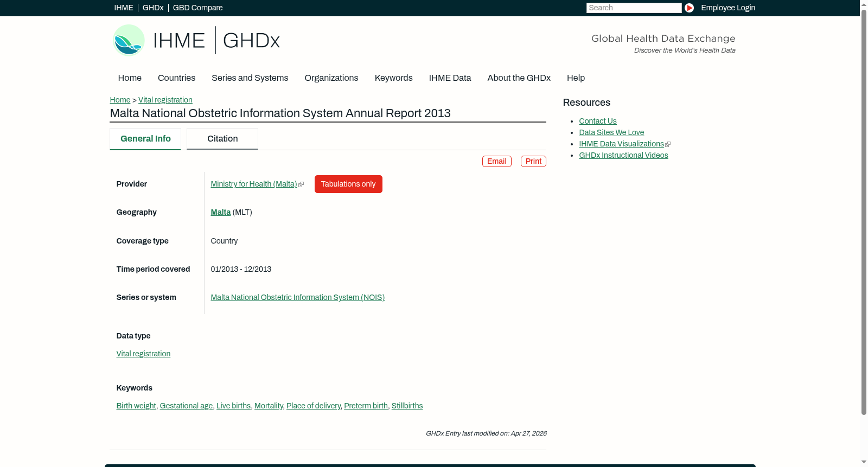
Task: Open the Stillbirths keyword
Action: pyautogui.click(x=407, y=406)
